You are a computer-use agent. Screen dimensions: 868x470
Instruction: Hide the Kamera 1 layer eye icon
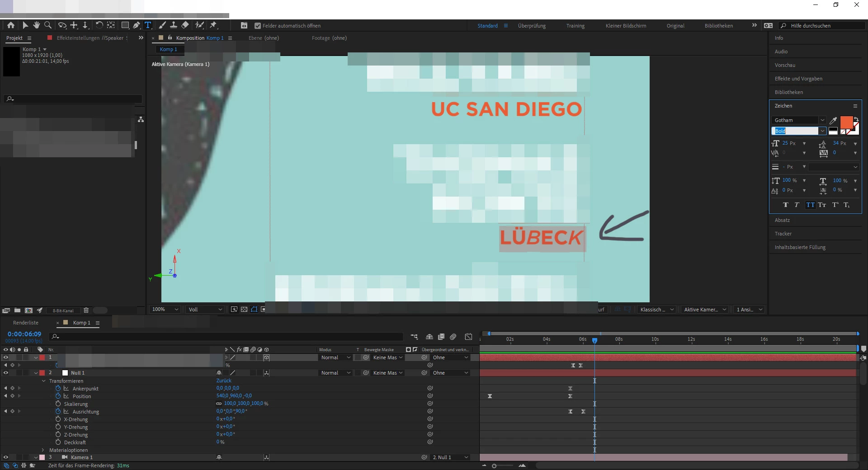5,457
